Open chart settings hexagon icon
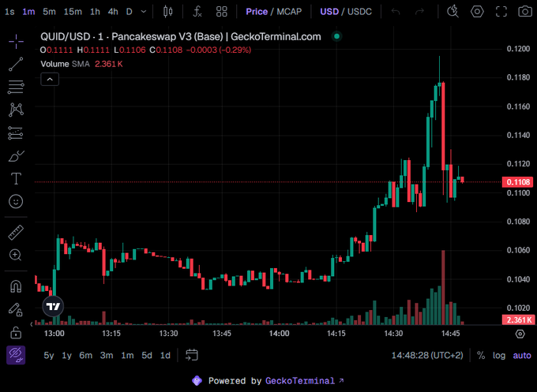This screenshot has width=537, height=392. [477, 12]
